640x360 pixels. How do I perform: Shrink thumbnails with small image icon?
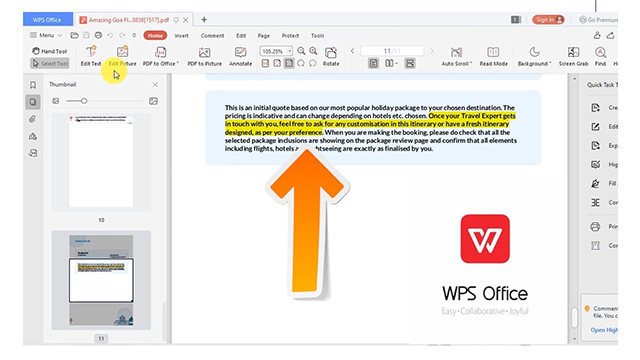(56, 101)
